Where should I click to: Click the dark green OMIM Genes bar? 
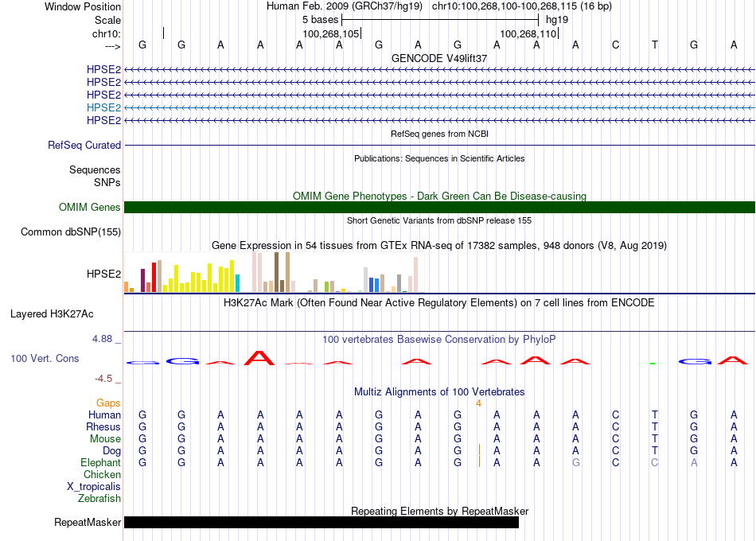point(439,208)
